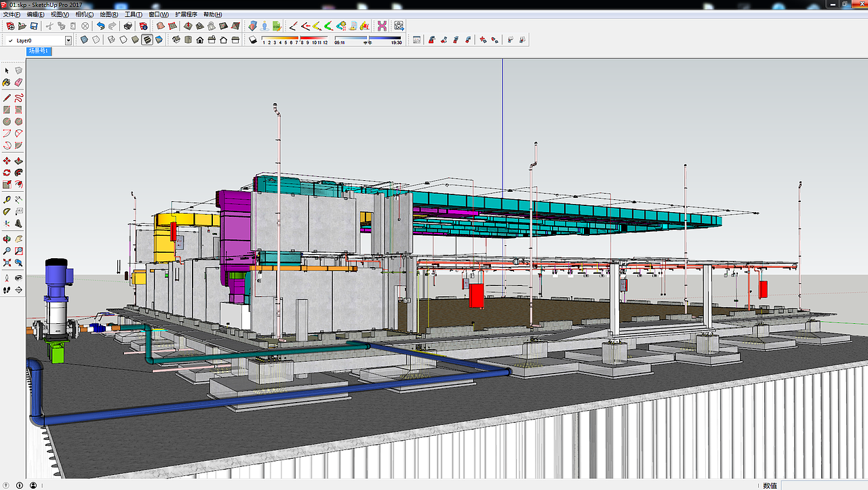Activate the Scale tool
Viewport: 868px width, 490px height.
click(x=7, y=184)
